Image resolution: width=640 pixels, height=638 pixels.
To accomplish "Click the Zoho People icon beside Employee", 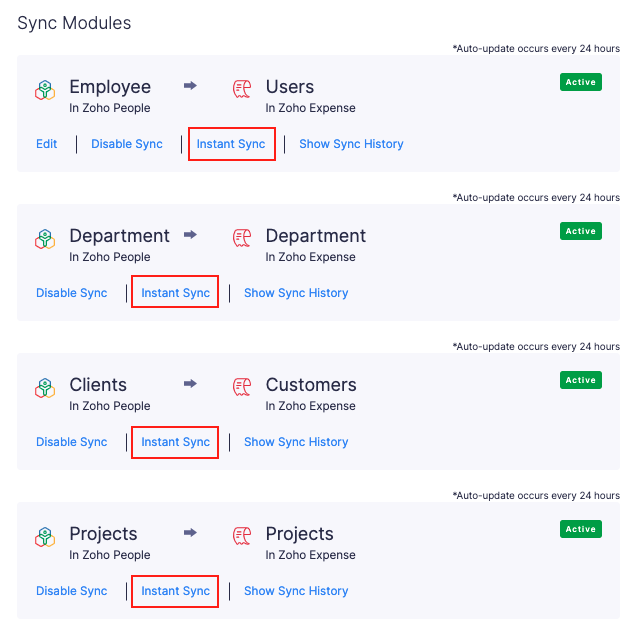I will [45, 90].
